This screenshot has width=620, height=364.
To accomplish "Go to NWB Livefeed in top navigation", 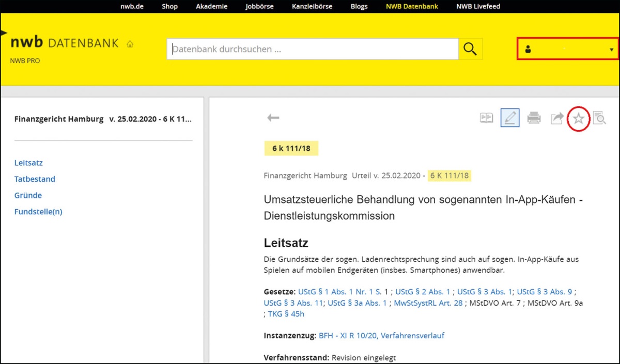I will [478, 7].
